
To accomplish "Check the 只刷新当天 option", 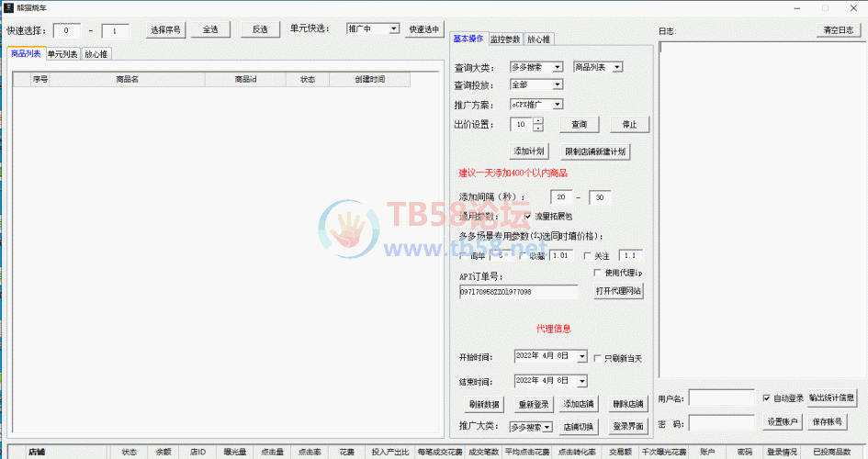I will click(x=597, y=358).
